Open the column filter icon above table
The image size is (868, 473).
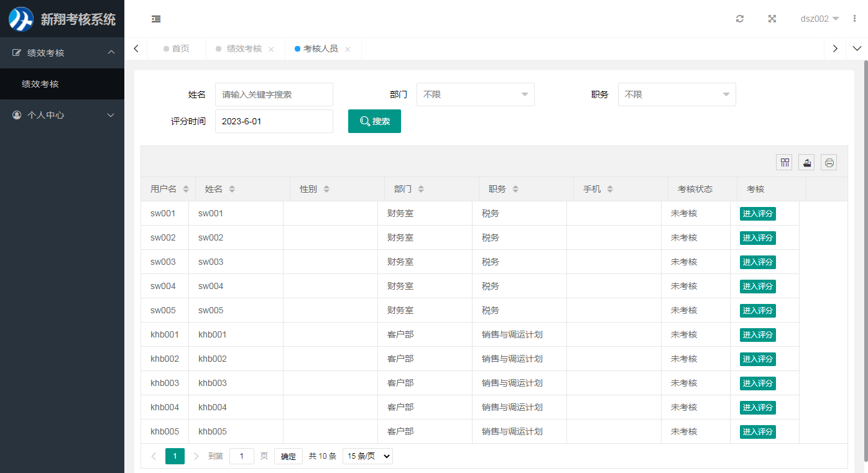(785, 163)
